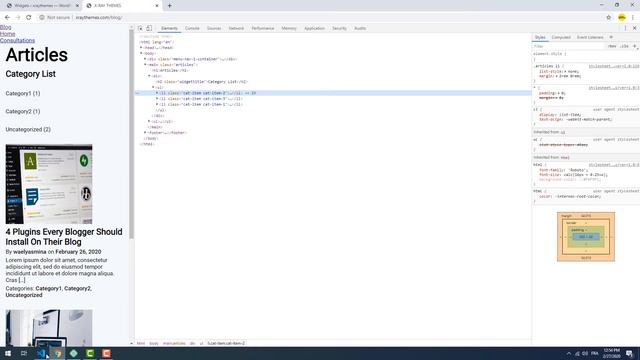Click the Blog navigation link
The width and height of the screenshot is (640, 360).
click(x=6, y=27)
